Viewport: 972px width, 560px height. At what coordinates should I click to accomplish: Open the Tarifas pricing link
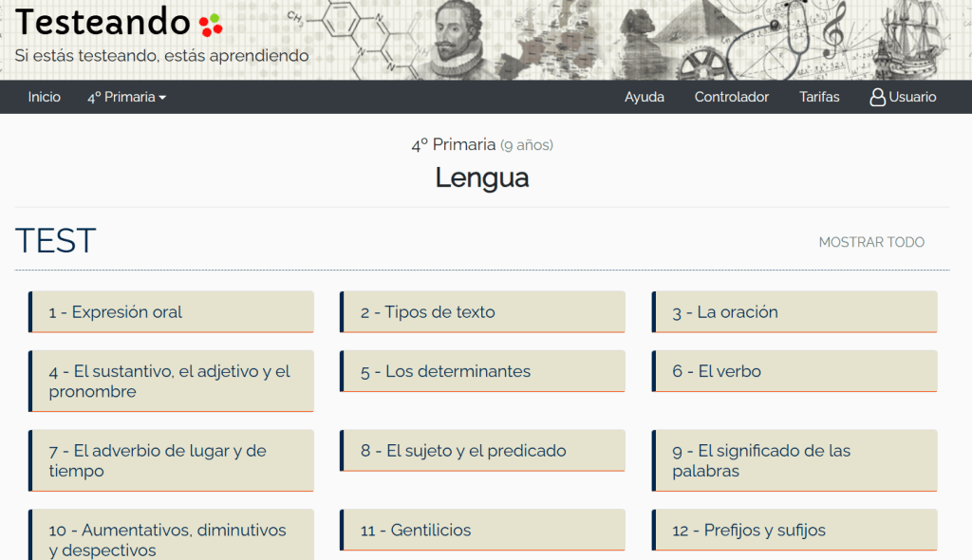pyautogui.click(x=819, y=97)
